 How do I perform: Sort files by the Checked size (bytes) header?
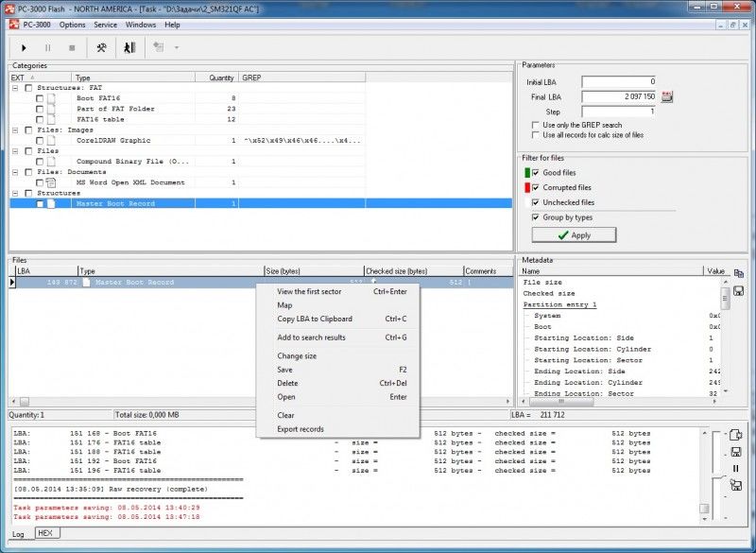pyautogui.click(x=414, y=271)
